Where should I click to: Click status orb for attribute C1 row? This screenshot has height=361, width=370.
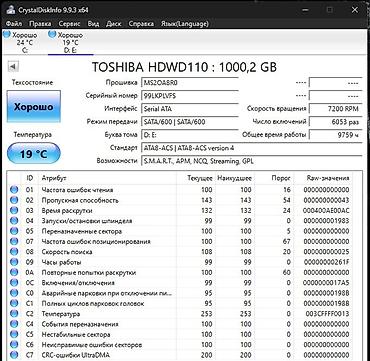(x=14, y=303)
